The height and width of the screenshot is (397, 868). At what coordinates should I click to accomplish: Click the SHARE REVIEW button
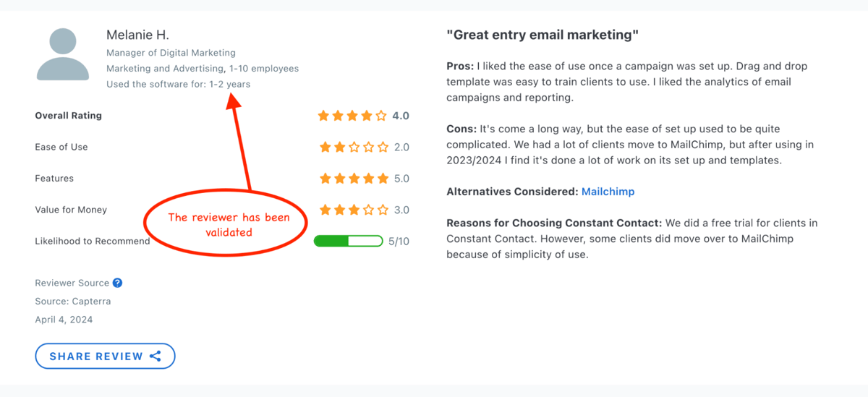tap(105, 356)
